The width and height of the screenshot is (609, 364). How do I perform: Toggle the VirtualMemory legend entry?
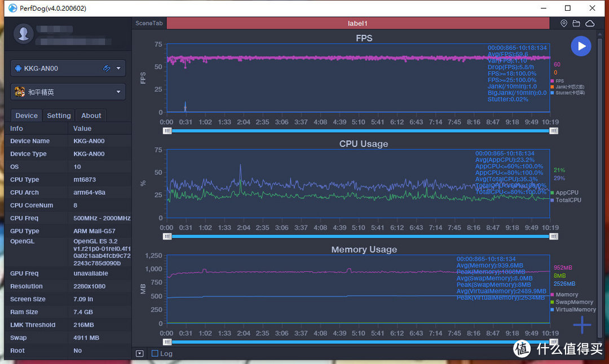[573, 309]
